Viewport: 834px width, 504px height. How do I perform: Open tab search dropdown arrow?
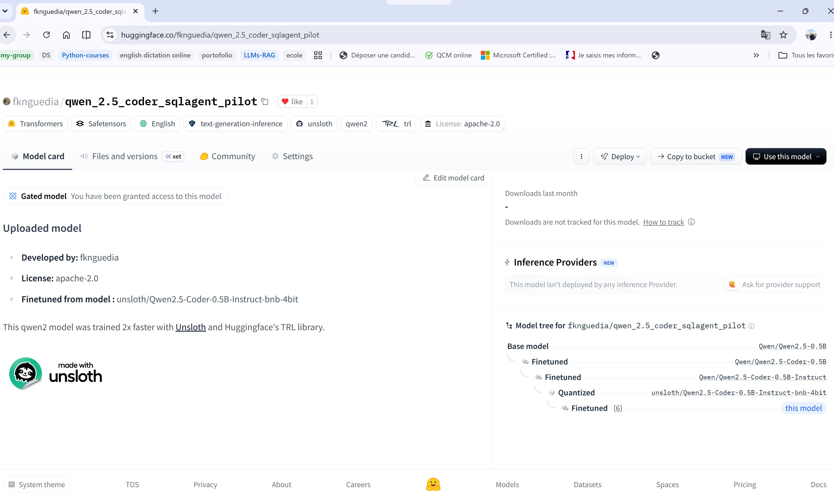pyautogui.click(x=5, y=11)
